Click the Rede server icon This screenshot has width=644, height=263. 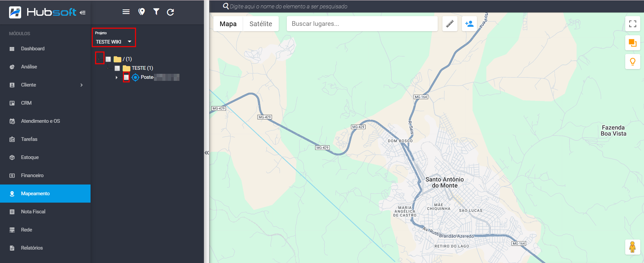tap(12, 230)
